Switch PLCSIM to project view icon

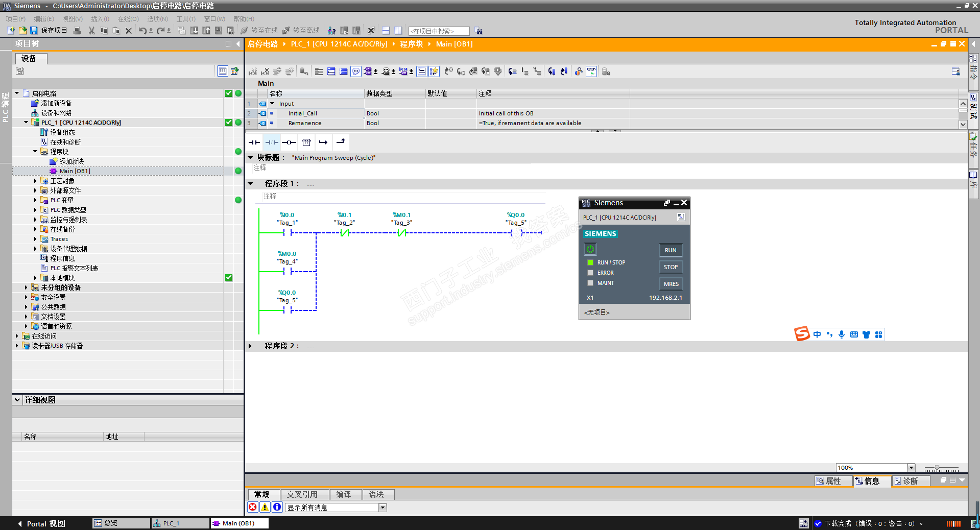(x=681, y=218)
